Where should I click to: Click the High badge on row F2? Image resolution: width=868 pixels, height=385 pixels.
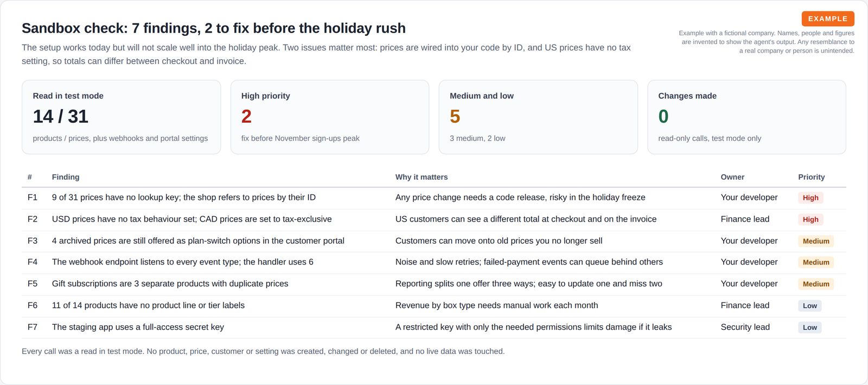tap(810, 219)
